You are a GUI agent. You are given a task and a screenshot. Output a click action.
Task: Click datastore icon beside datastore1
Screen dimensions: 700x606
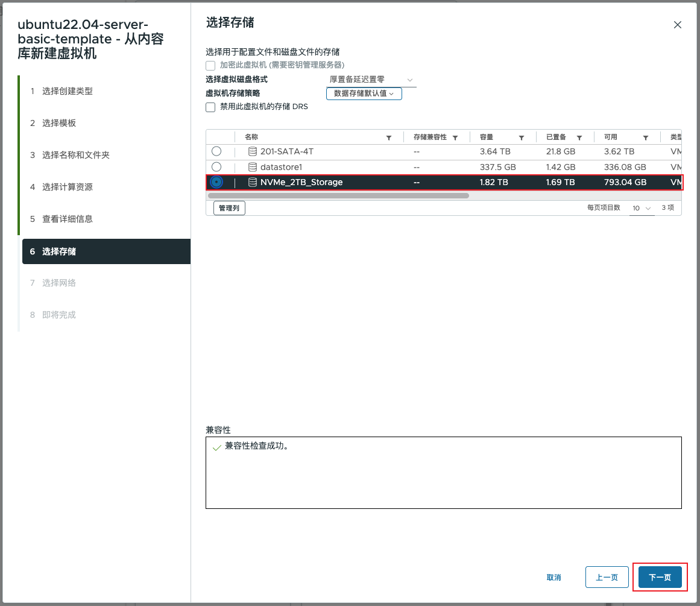[x=253, y=167]
